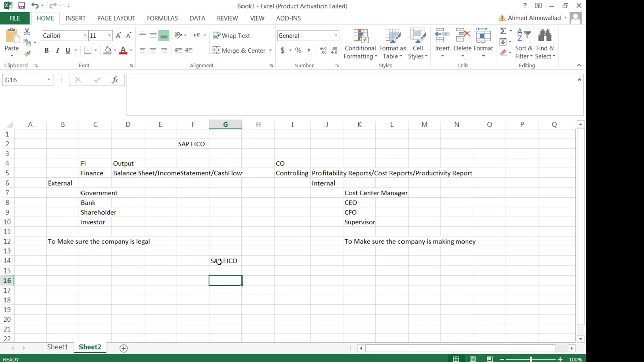The image size is (644, 362).
Task: Open the FILE backstage tab
Action: [15, 18]
